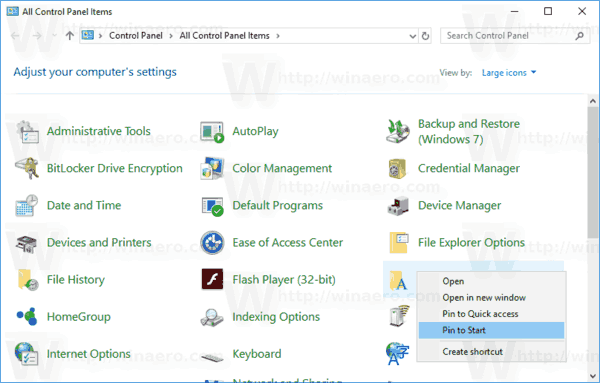Click the Credential Manager safe icon

(x=398, y=169)
